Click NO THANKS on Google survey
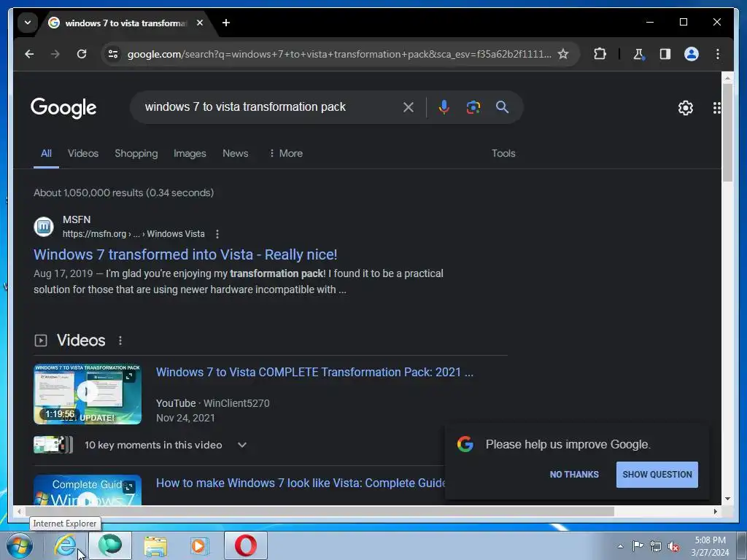The image size is (747, 560). (574, 474)
